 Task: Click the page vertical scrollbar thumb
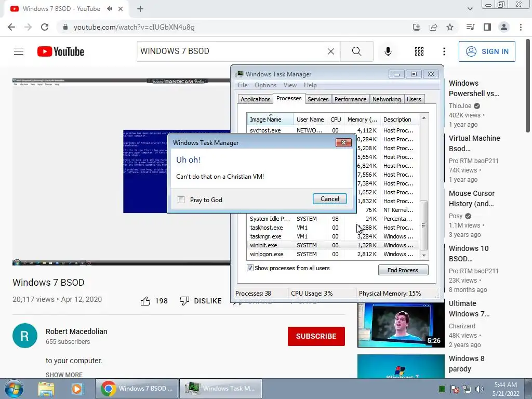tap(528, 85)
